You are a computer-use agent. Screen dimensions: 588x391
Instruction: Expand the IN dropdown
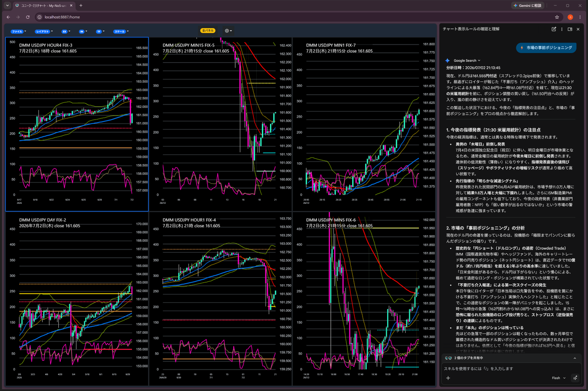[83, 31]
